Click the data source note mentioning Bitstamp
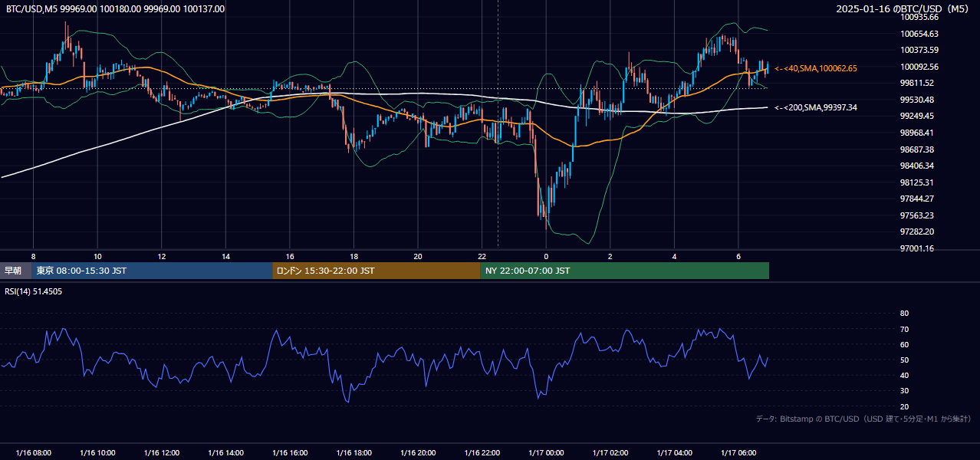This screenshot has height=460, width=980. pos(863,419)
